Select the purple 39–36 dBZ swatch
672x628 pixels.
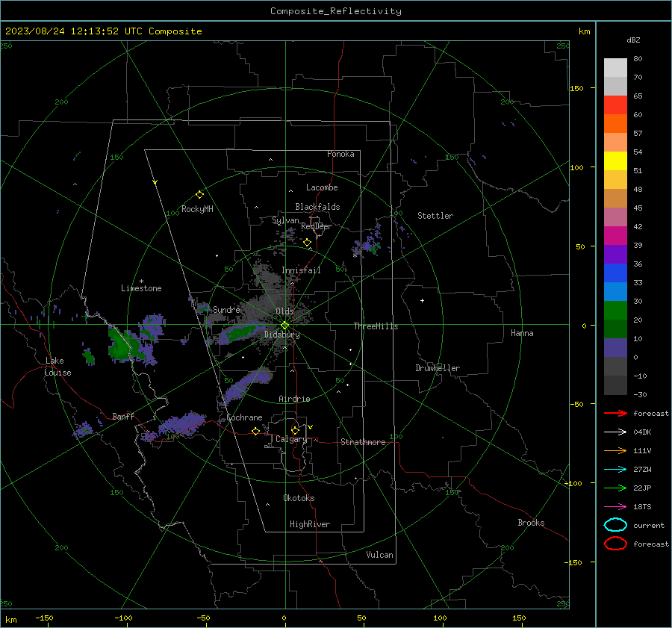pyautogui.click(x=615, y=254)
